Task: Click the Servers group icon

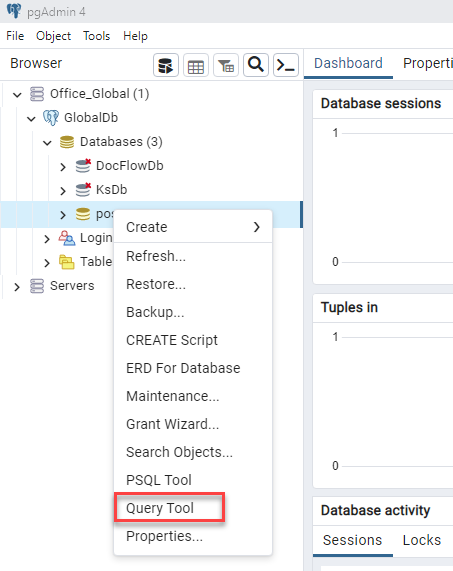Action: point(37,286)
